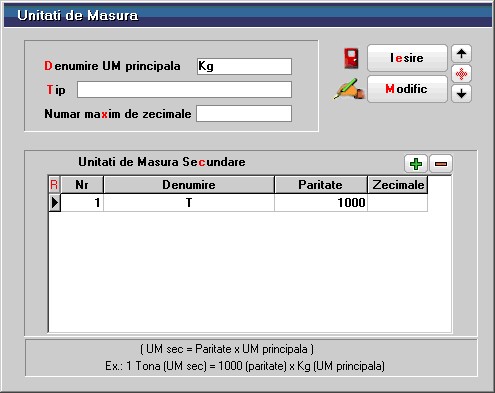
Task: Click the Nr column header
Action: point(82,185)
